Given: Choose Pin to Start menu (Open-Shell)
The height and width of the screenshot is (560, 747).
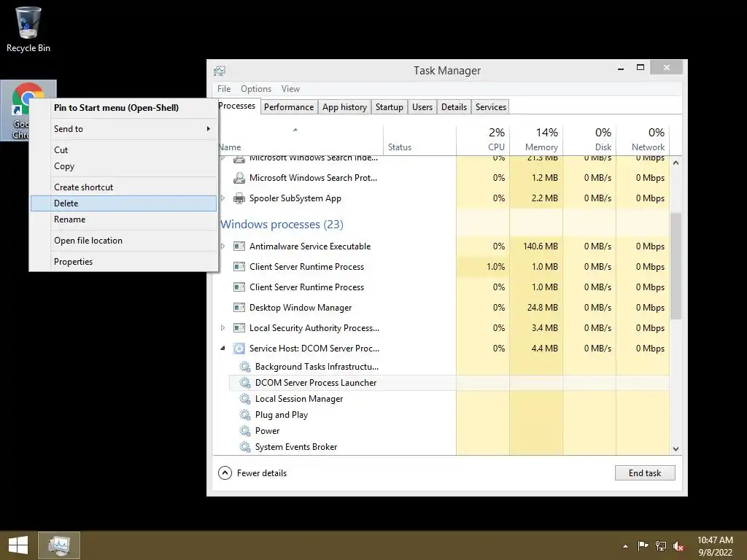Looking at the screenshot, I should [123, 108].
